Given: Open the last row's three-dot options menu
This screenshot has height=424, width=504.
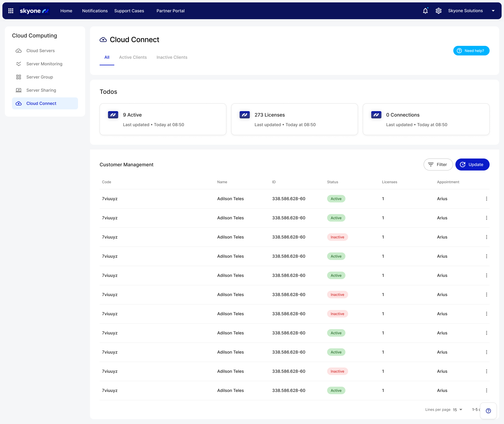Looking at the screenshot, I should (486, 390).
